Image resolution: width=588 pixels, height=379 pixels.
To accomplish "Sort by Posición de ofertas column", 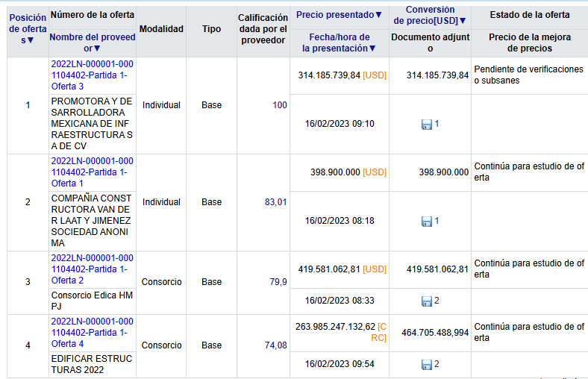I will pyautogui.click(x=28, y=29).
